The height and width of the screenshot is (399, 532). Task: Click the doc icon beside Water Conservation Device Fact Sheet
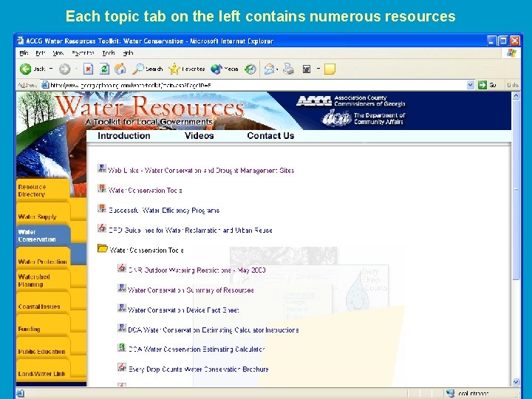tap(122, 307)
